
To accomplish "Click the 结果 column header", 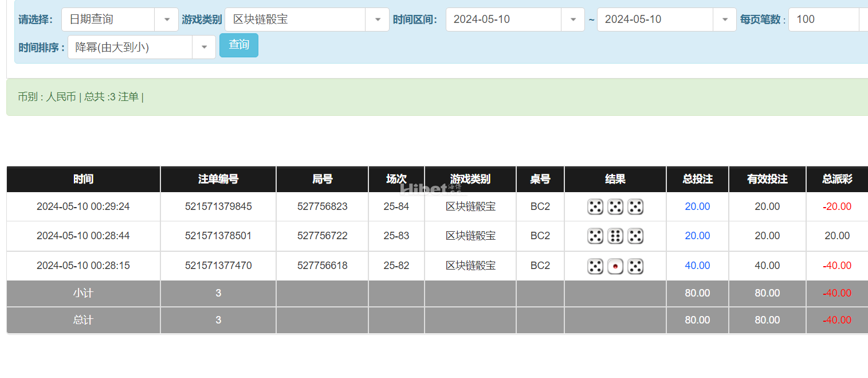I will pyautogui.click(x=615, y=179).
